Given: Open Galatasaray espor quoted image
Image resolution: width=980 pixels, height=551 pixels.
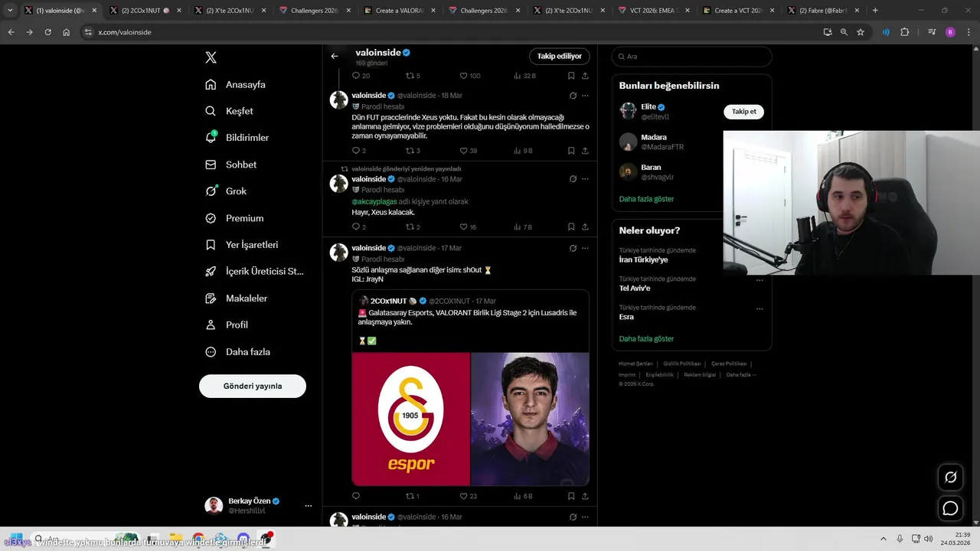Looking at the screenshot, I should (x=411, y=419).
